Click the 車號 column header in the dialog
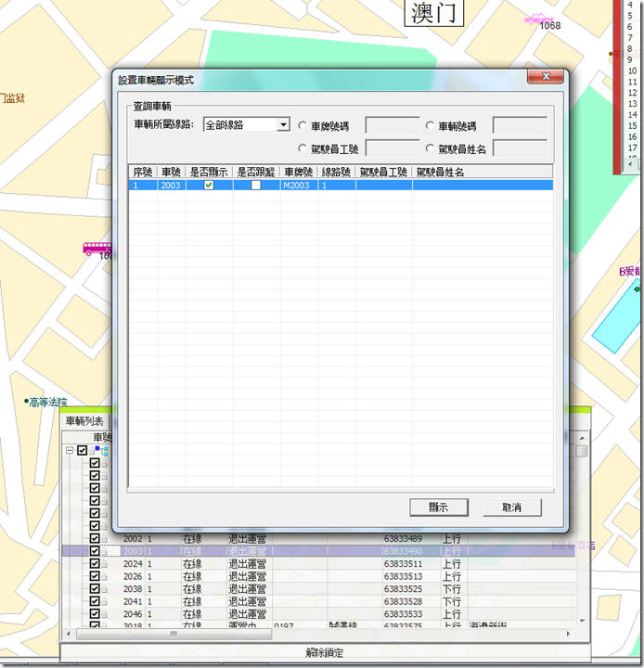 [x=172, y=173]
